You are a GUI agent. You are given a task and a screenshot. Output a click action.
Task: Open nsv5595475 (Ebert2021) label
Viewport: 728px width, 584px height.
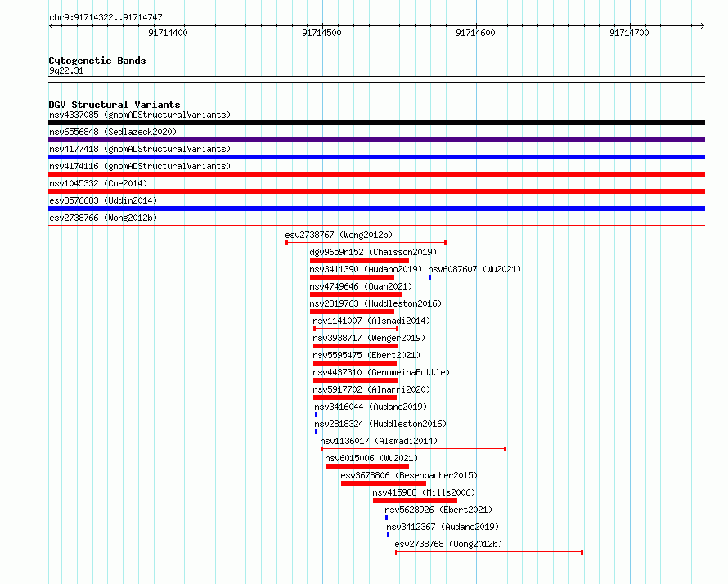pyautogui.click(x=366, y=355)
